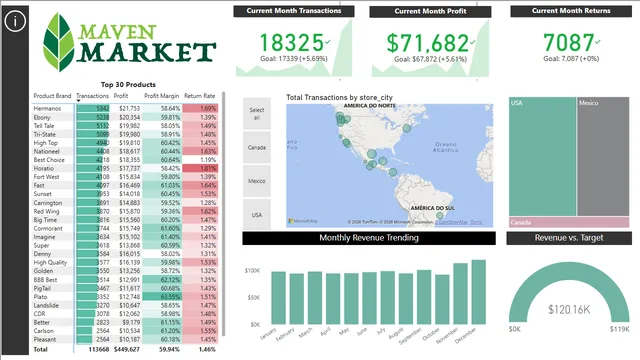Image resolution: width=640 pixels, height=360 pixels.
Task: Sort table by Return Rate header
Action: 200,96
